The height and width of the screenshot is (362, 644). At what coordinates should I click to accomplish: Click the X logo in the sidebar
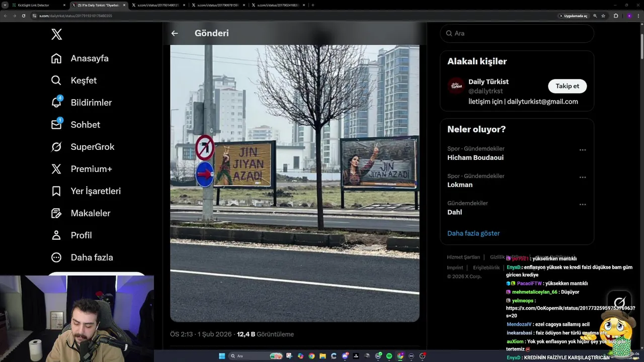pos(56,34)
